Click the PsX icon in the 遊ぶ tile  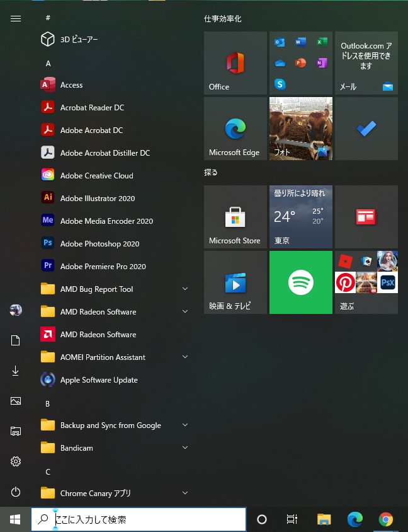click(387, 282)
